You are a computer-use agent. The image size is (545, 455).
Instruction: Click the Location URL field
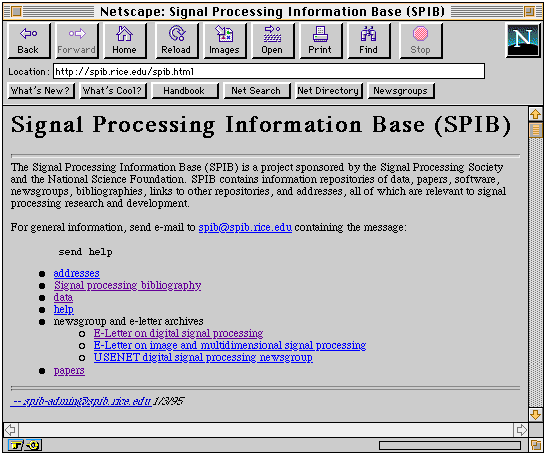(269, 71)
